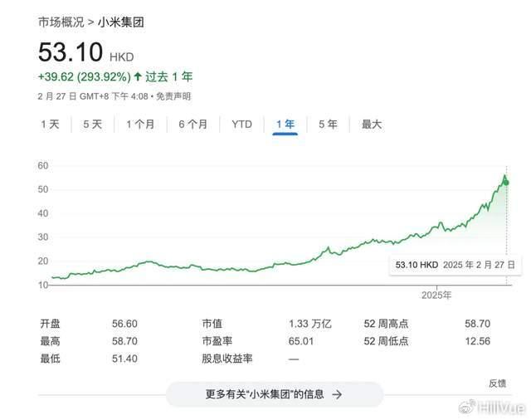Click the 小米集团 breadcrumb title
Viewport: 531px width, 420px height.
(120, 22)
